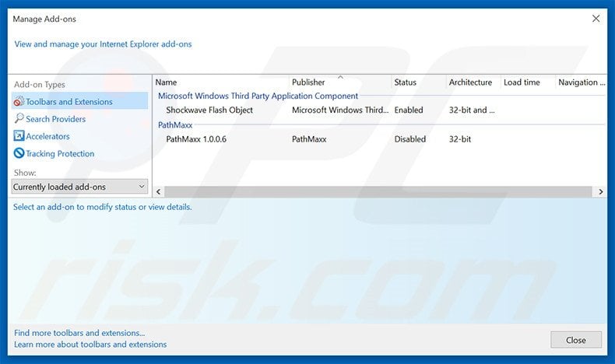Open 'Find more toolbars and extensions...' link
This screenshot has width=615, height=364.
click(x=79, y=333)
